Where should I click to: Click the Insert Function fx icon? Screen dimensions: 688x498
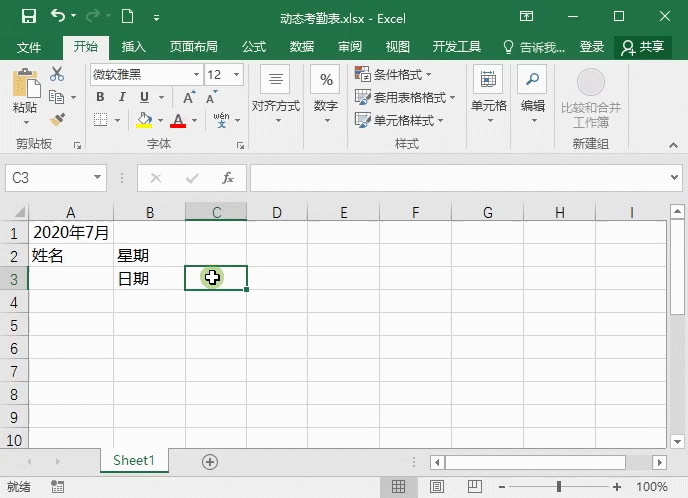click(x=228, y=178)
